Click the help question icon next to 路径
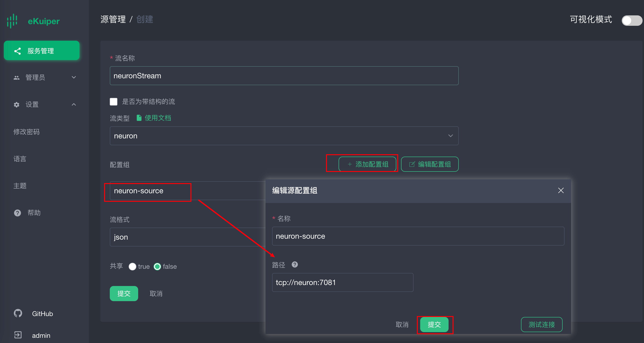This screenshot has height=343, width=644. [295, 264]
